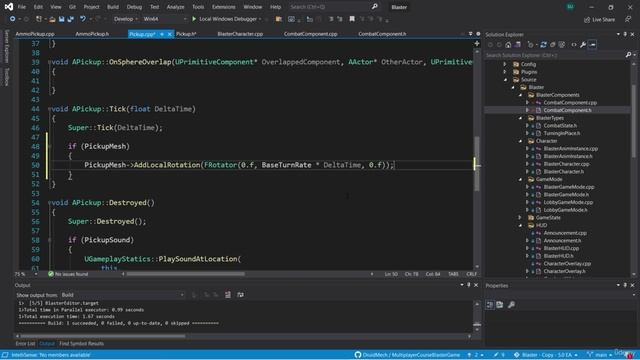Open the File menu
Viewport: 640px width, 360px height.
click(x=22, y=7)
